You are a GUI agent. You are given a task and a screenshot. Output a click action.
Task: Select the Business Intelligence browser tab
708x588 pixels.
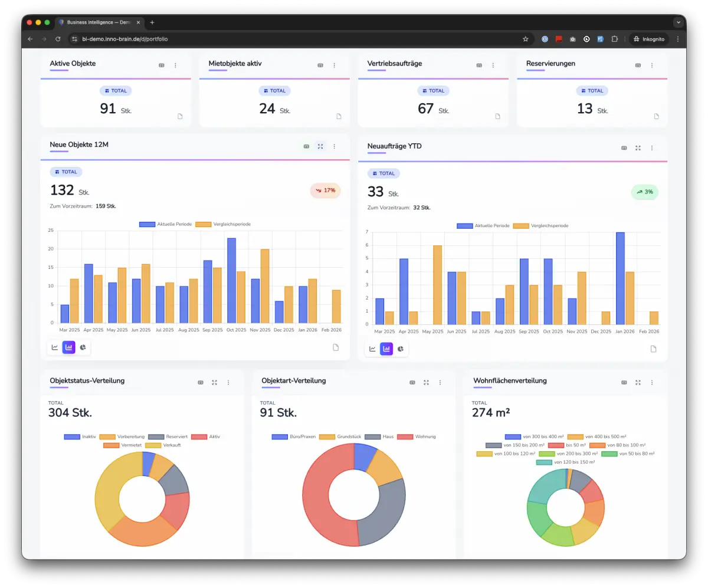99,22
